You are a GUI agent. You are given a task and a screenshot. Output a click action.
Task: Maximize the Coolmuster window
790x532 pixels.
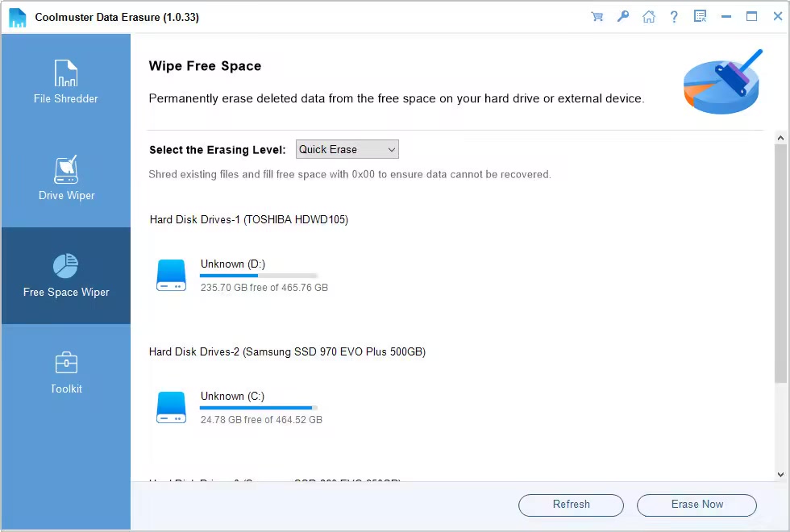point(751,17)
